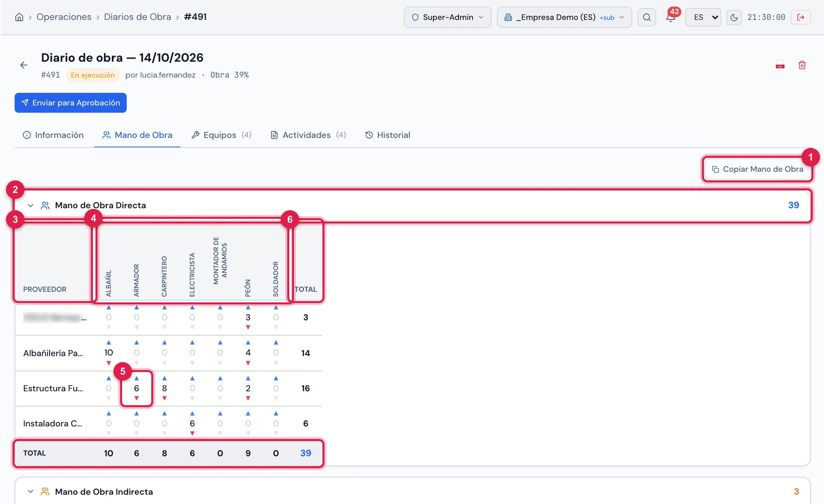This screenshot has width=824, height=504.
Task: Open Diarios de Obra breadcrumb link
Action: point(137,17)
